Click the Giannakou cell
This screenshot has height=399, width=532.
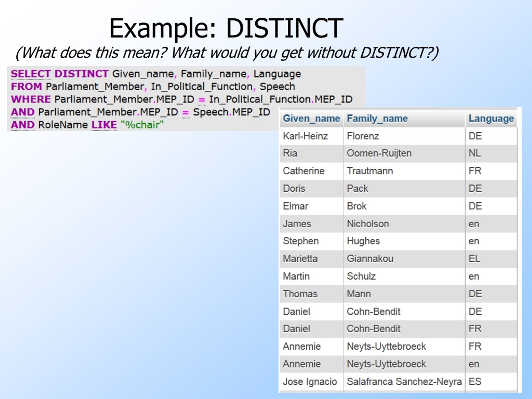point(404,259)
